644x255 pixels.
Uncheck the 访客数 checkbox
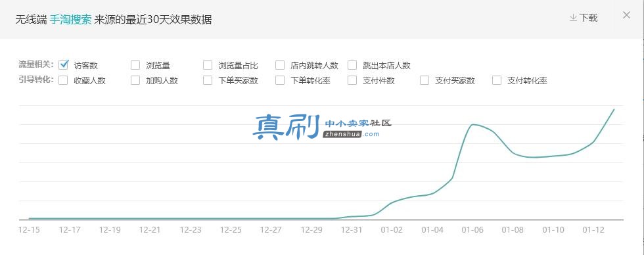[63, 65]
